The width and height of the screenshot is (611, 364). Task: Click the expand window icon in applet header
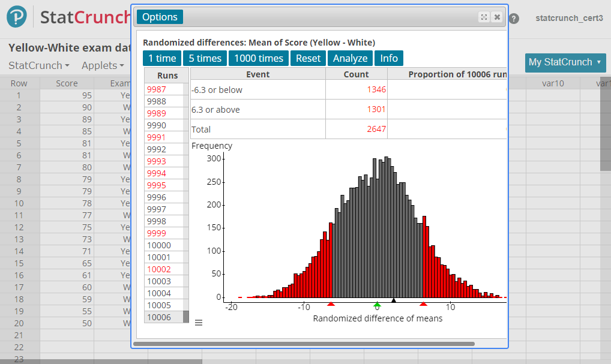click(484, 17)
